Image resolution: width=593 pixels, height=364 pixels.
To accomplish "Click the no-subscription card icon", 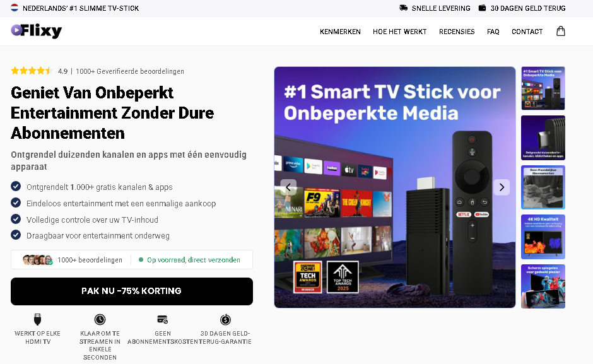I will (x=163, y=319).
